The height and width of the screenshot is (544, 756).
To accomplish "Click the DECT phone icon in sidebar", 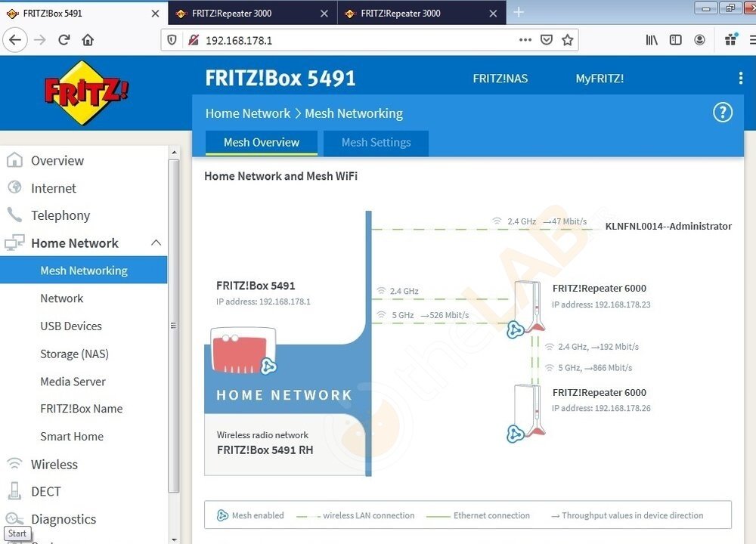I will 15,491.
